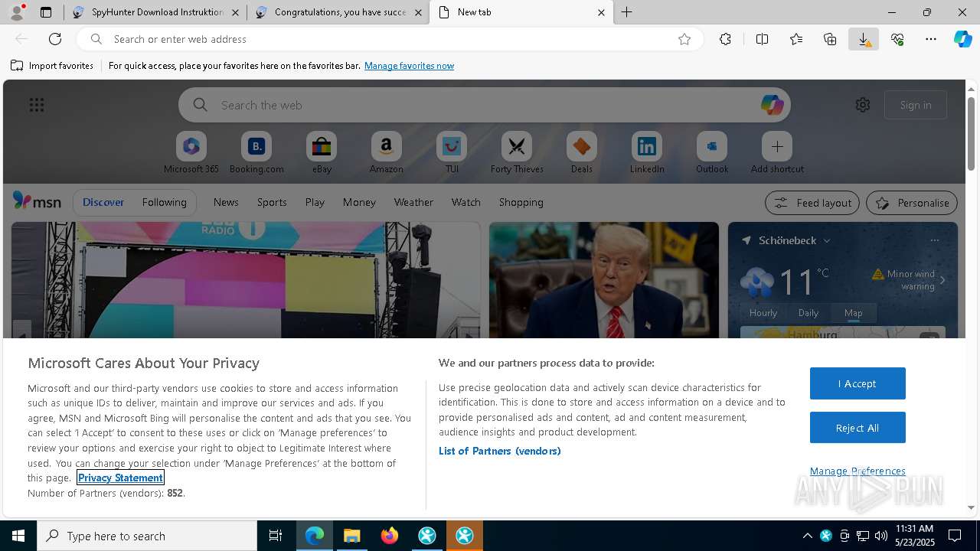This screenshot has height=551, width=980.
Task: Focus the Search the web box
Action: [484, 105]
